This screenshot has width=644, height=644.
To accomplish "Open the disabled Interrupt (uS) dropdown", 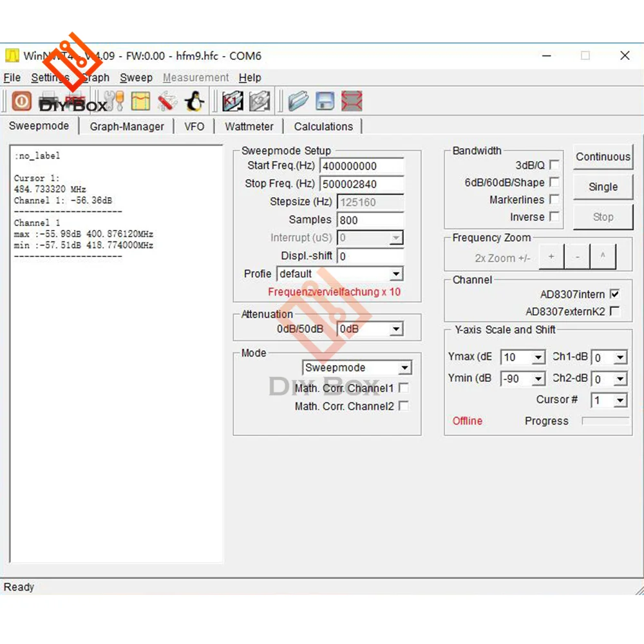I will click(370, 238).
